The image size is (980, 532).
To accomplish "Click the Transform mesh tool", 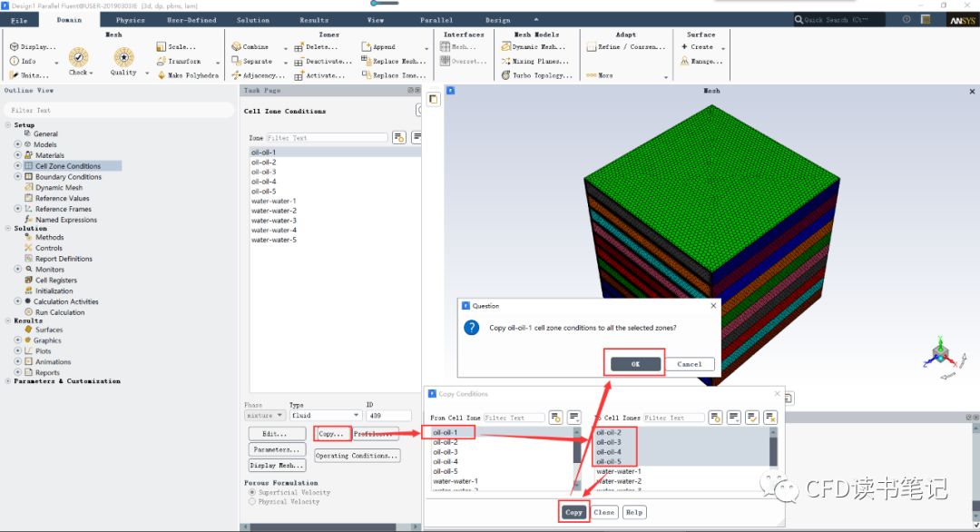I will click(x=179, y=61).
